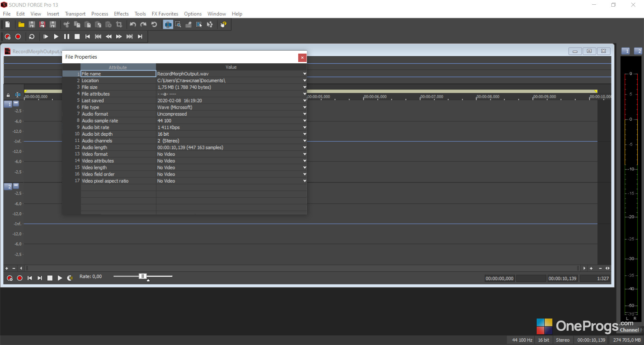Open the dropdown arrow for File name row

pos(305,74)
